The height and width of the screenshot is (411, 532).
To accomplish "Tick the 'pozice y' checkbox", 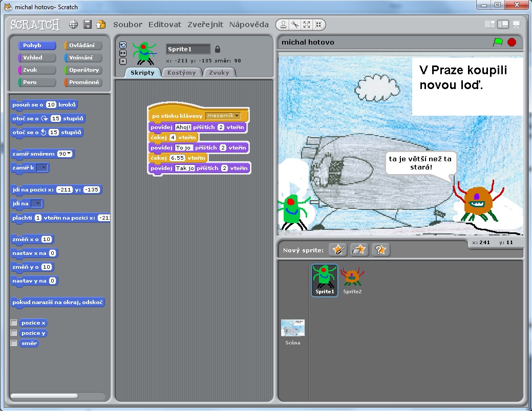I will (14, 333).
